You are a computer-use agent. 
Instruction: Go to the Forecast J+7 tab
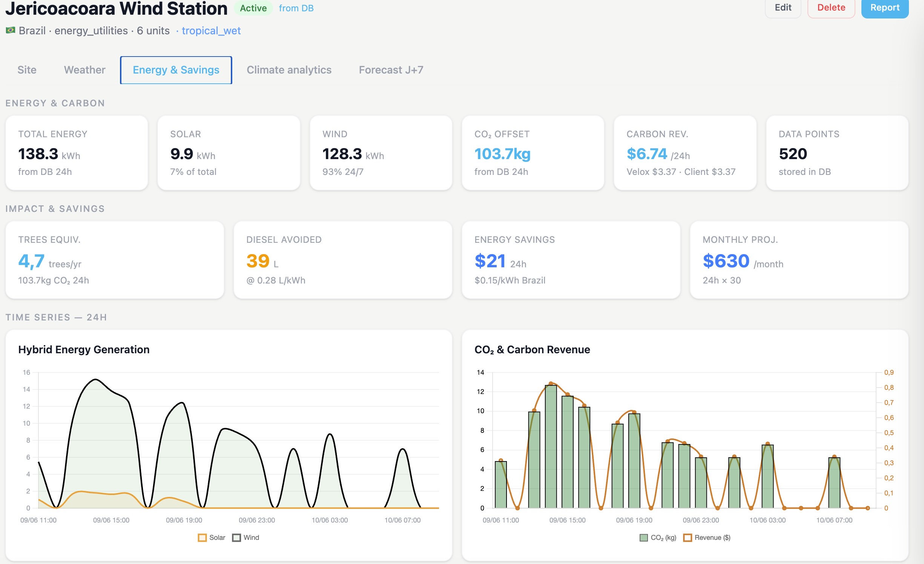(391, 70)
